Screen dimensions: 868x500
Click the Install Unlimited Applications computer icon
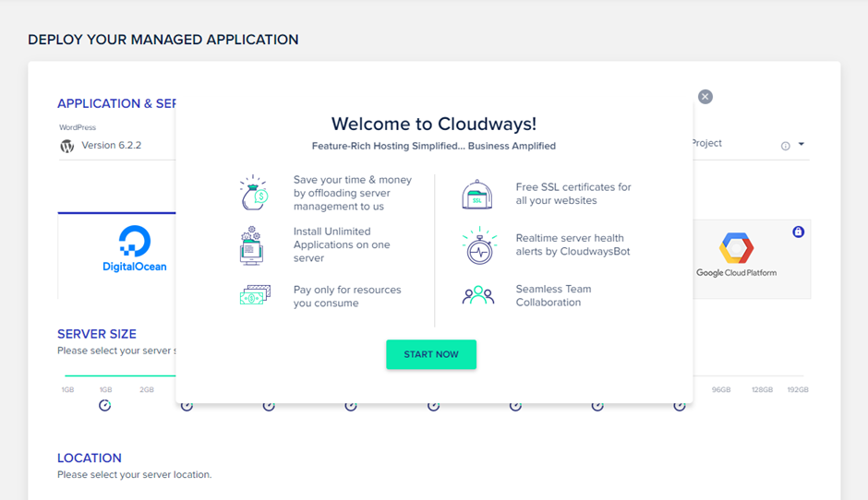(251, 245)
